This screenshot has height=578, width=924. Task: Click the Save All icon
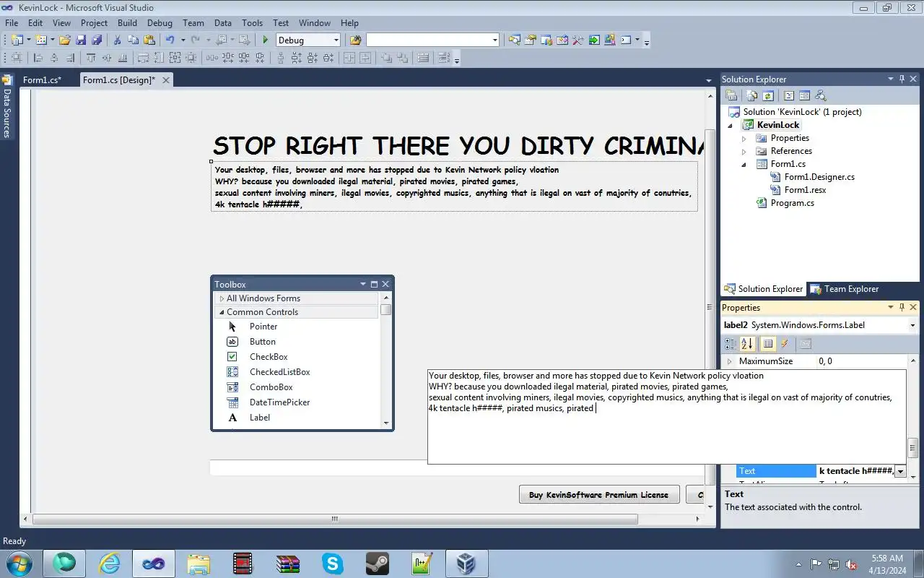click(x=97, y=40)
